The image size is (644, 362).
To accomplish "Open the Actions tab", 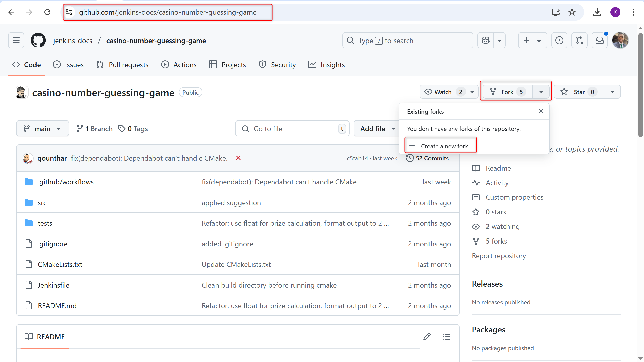I will pyautogui.click(x=179, y=65).
